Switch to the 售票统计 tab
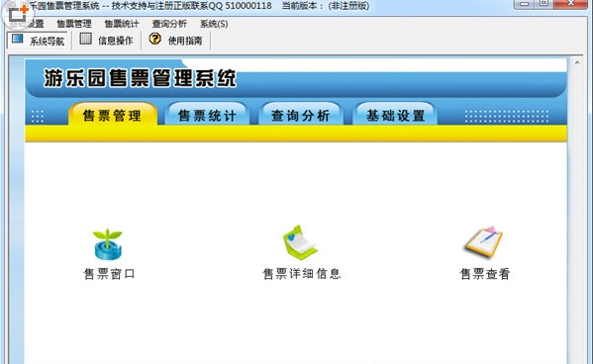The height and width of the screenshot is (364, 593). (x=207, y=115)
